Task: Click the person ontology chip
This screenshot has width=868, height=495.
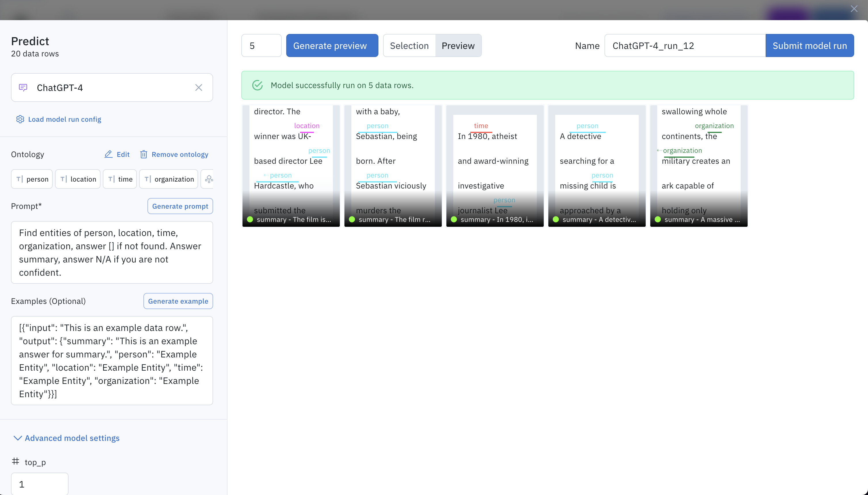Action: point(32,179)
